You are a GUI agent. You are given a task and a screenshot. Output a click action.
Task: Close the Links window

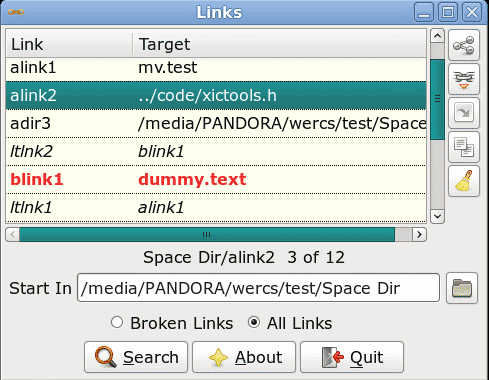tap(472, 13)
